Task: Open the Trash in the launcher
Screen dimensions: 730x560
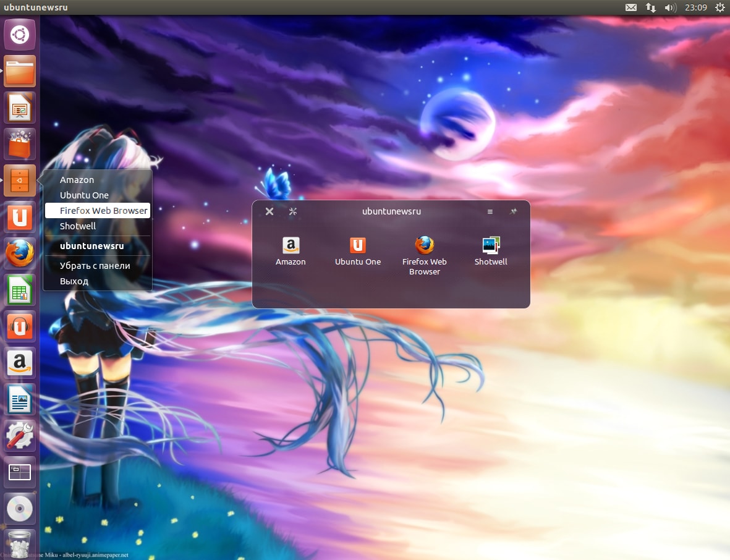Action: tap(20, 544)
